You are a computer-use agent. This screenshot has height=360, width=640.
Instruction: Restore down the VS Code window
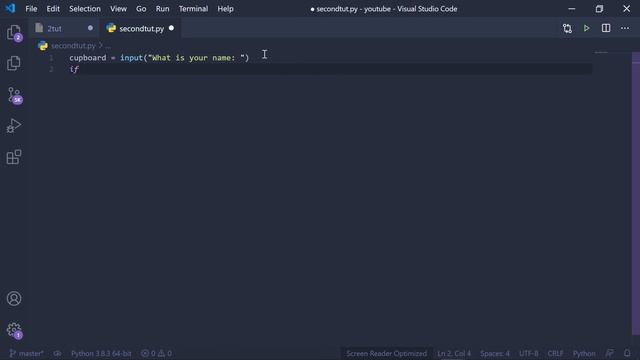[599, 9]
